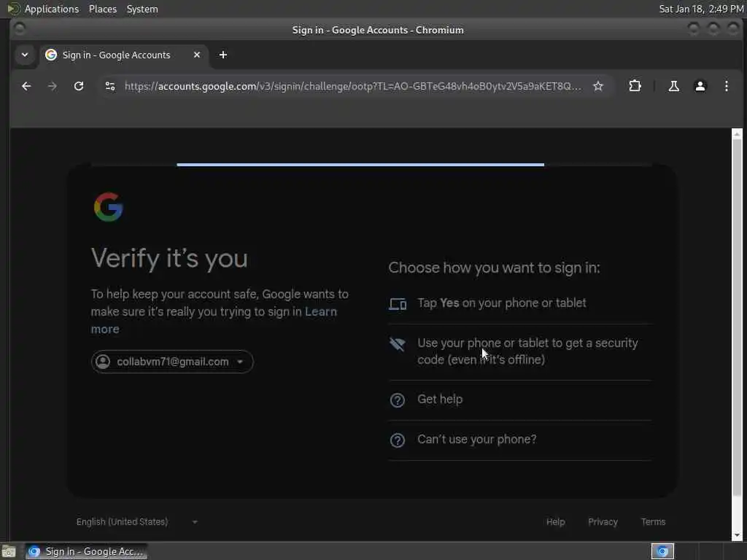
Task: Open the browser profile icon
Action: (x=700, y=86)
